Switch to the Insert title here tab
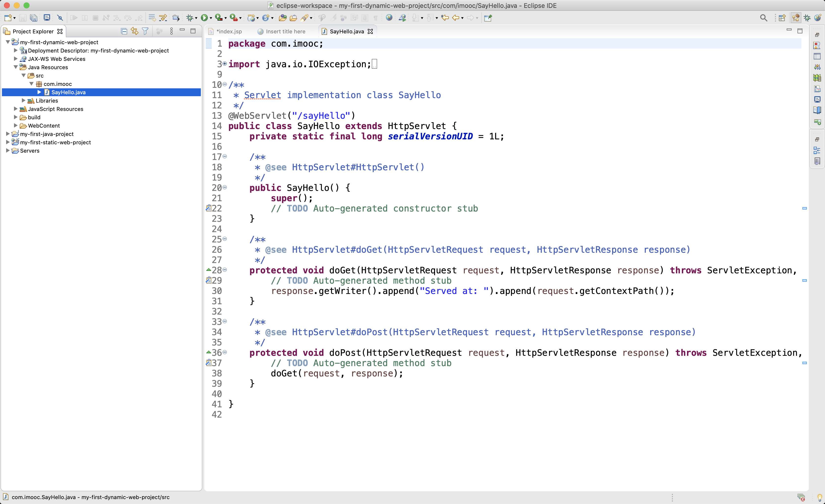Viewport: 825px width, 504px height. pos(282,31)
